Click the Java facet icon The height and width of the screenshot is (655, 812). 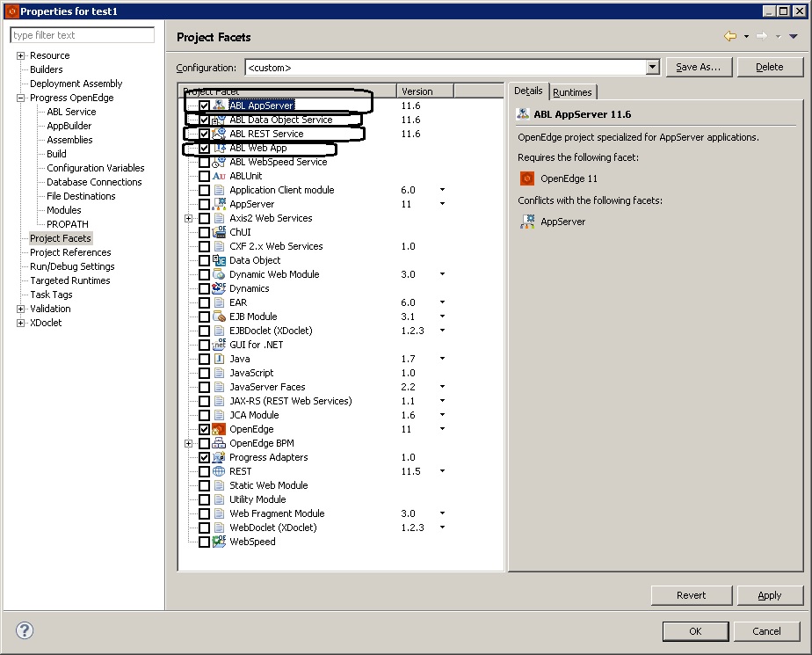pos(219,359)
